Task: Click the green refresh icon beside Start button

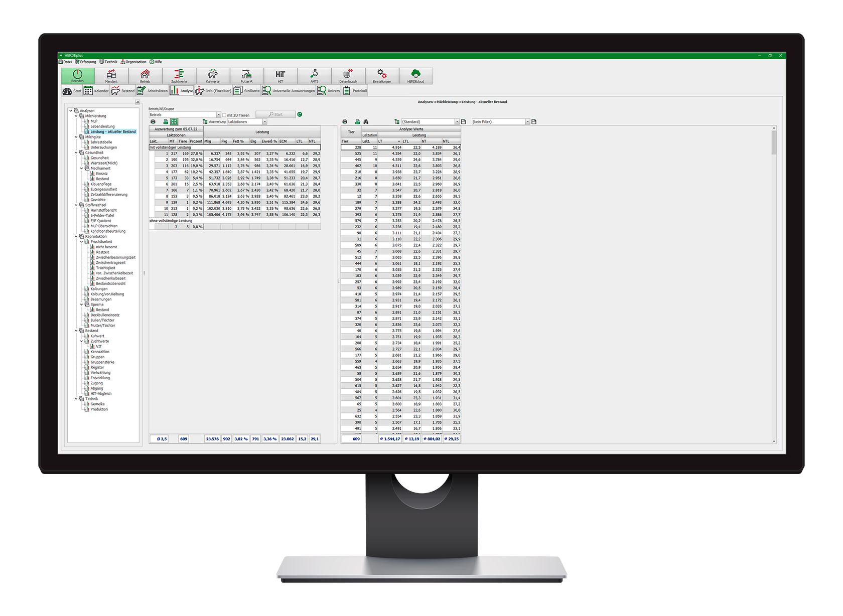Action: [300, 114]
